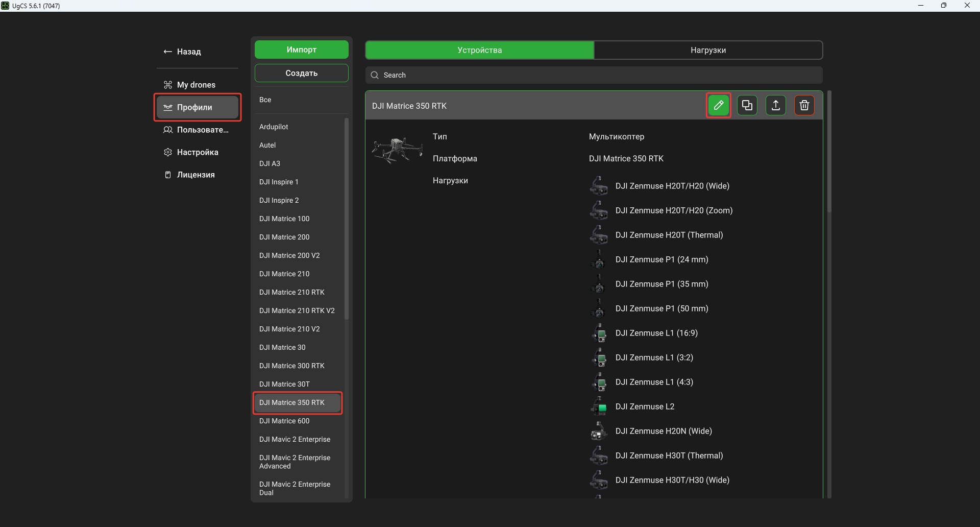The image size is (980, 527).
Task: Click the profile list vertical scrollbar
Action: pos(347,219)
